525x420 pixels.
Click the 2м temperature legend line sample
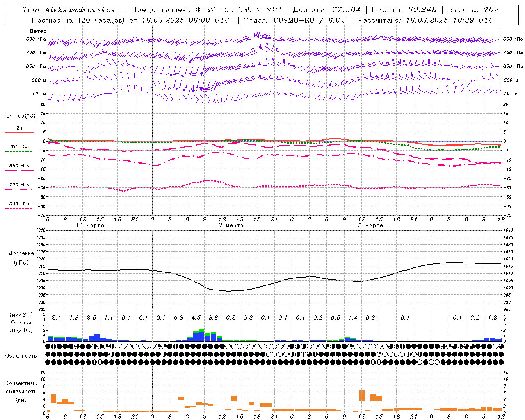pyautogui.click(x=19, y=133)
